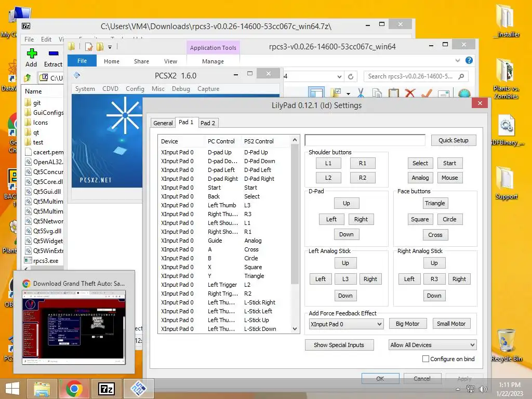Viewport: 532px width, 399px height.
Task: Click the D-Pad Up button
Action: click(x=346, y=203)
